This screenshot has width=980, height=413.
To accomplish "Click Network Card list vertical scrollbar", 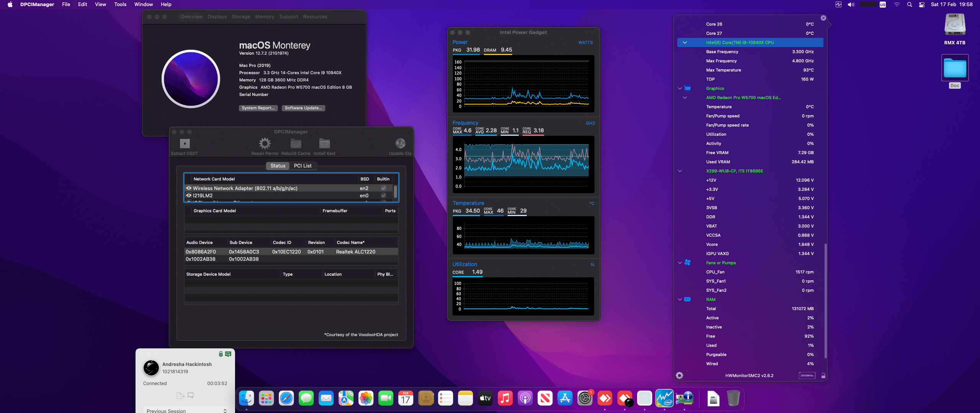I will coord(395,192).
